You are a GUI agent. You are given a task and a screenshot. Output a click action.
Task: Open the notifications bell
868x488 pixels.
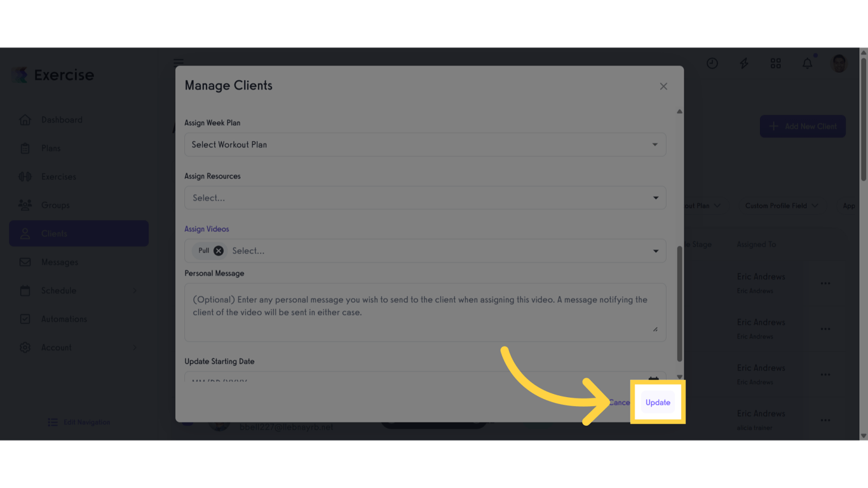coord(807,63)
